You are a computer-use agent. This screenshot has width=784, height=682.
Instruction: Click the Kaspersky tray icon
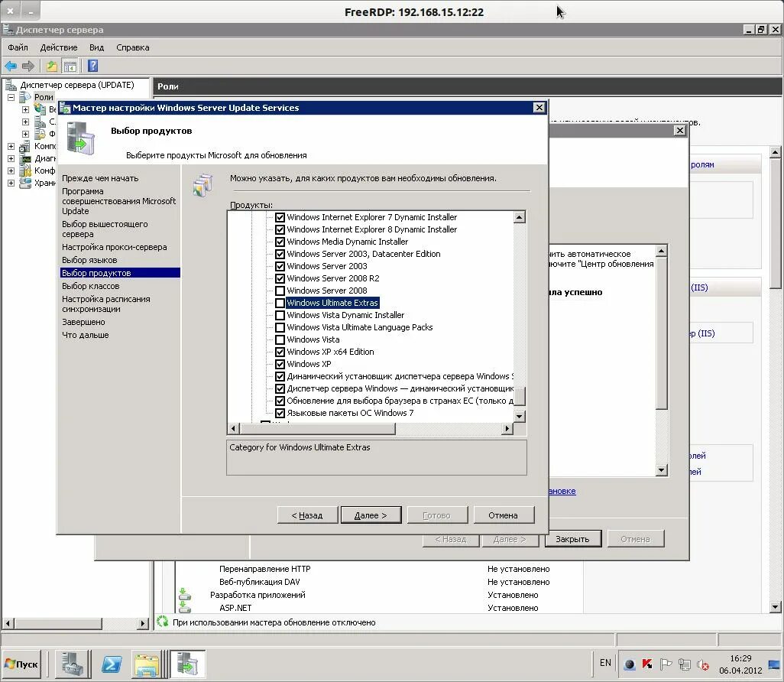point(647,664)
